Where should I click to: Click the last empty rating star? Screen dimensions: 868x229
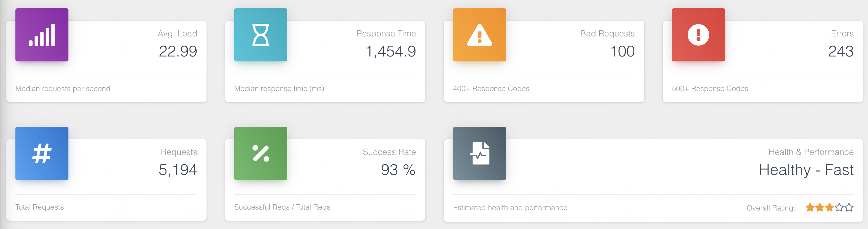click(849, 207)
